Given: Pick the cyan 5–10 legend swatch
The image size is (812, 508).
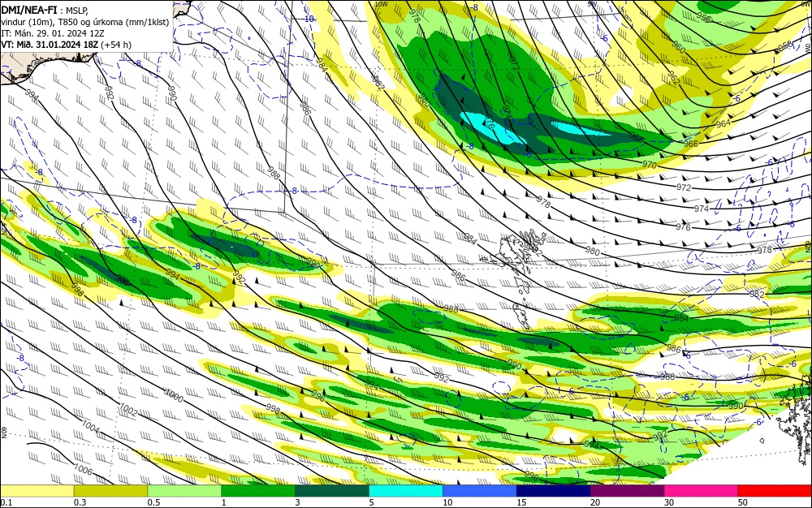Looking at the screenshot, I should tap(406, 491).
